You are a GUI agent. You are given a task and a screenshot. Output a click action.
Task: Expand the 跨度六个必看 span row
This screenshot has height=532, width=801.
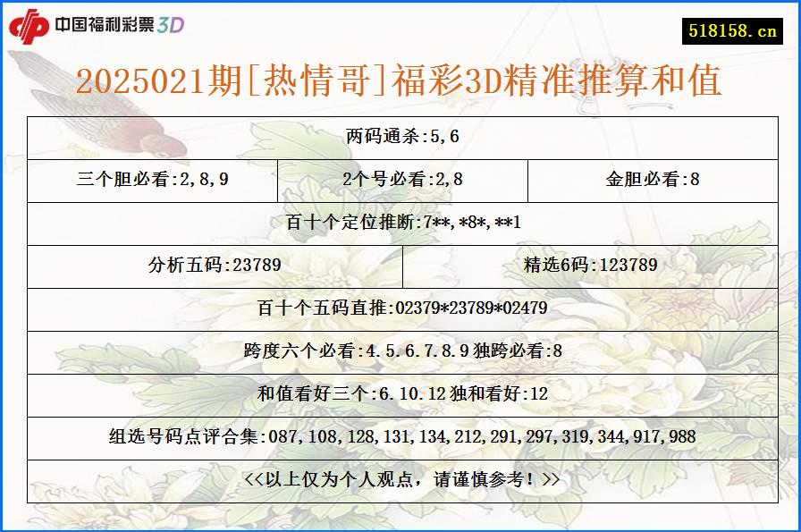click(400, 350)
